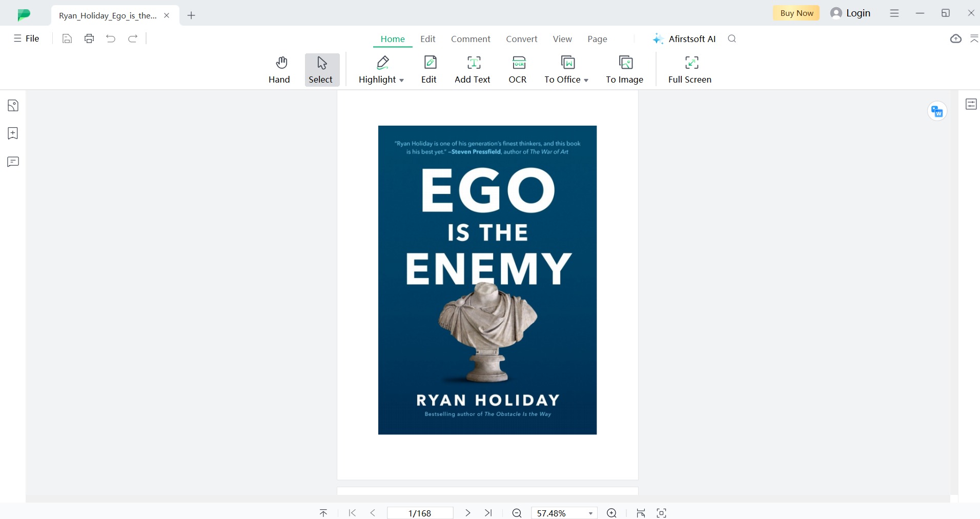The width and height of the screenshot is (980, 519).
Task: Open the properties panel icon
Action: [971, 105]
